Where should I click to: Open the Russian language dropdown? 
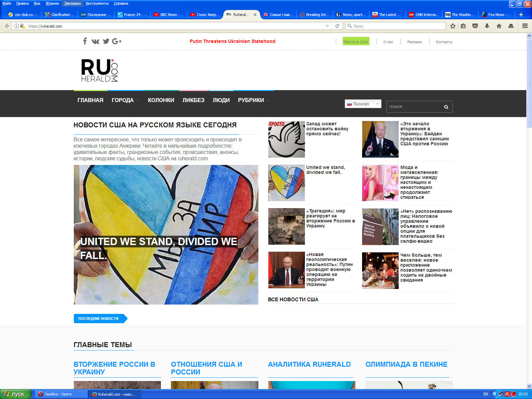coord(363,104)
